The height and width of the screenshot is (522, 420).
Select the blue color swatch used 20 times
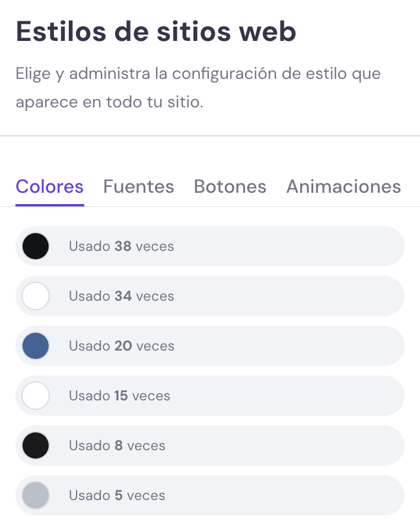(35, 346)
